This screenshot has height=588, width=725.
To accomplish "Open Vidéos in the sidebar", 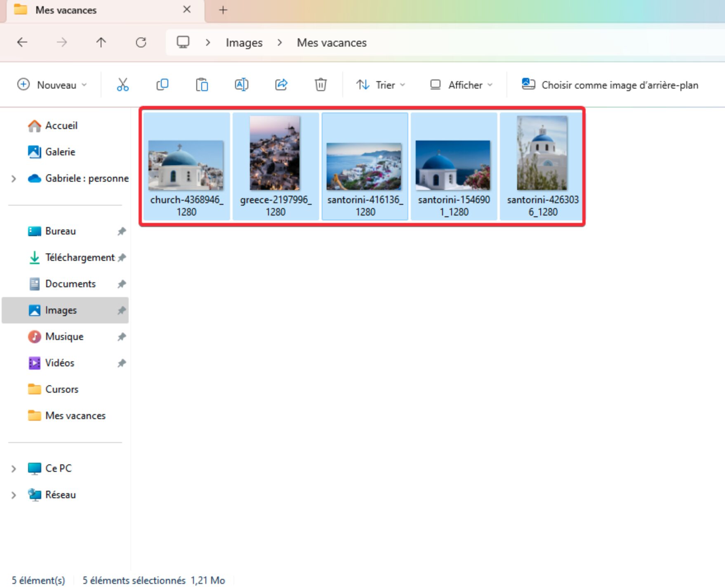I will [65, 363].
